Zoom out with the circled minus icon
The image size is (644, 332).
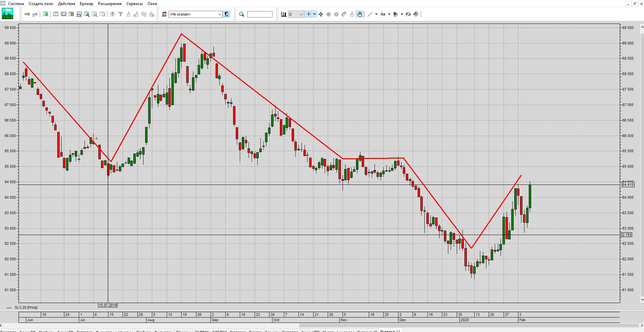click(336, 14)
